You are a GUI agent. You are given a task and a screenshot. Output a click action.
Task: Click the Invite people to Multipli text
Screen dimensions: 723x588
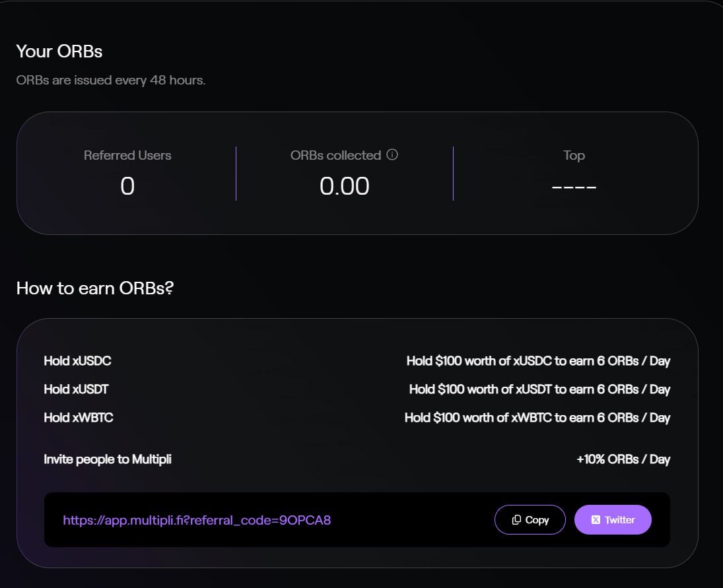coord(108,459)
